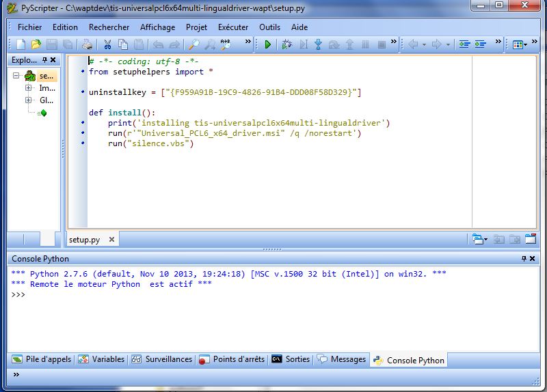Select the green function node in explorer tree
547x392 pixels.
[44, 113]
